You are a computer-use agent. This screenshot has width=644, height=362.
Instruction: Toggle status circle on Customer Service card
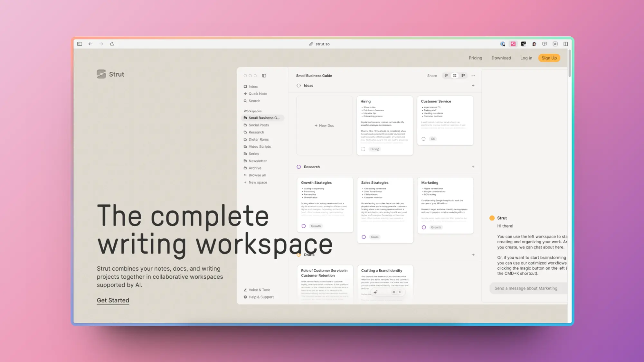[423, 139]
